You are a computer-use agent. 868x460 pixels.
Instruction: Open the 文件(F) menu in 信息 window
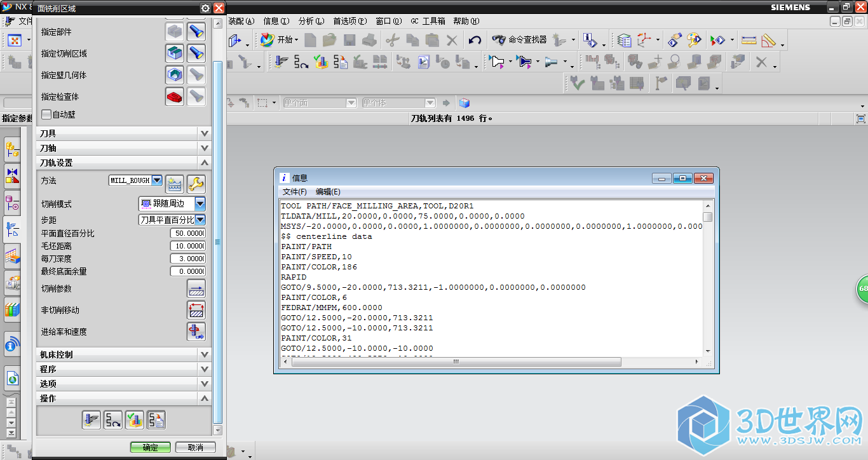click(294, 192)
